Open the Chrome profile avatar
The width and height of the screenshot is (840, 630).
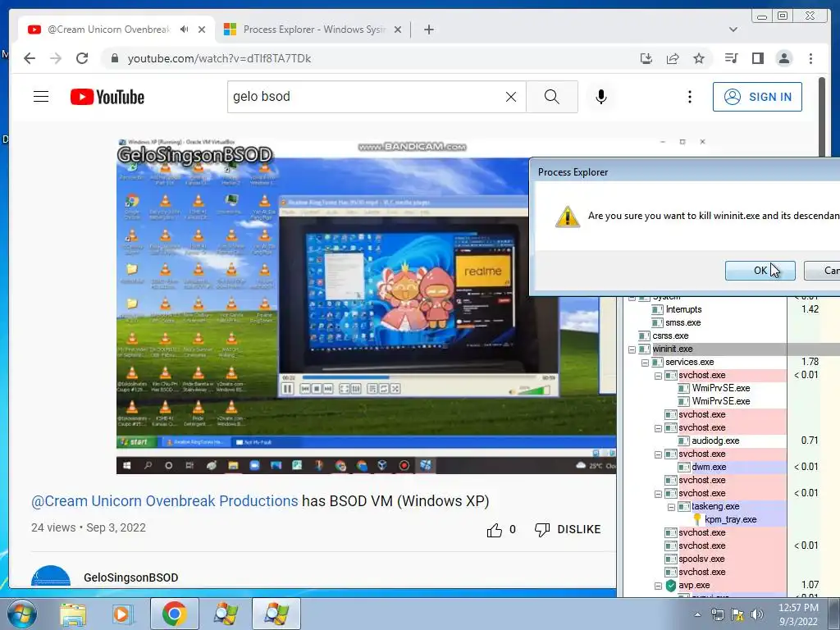click(x=783, y=58)
